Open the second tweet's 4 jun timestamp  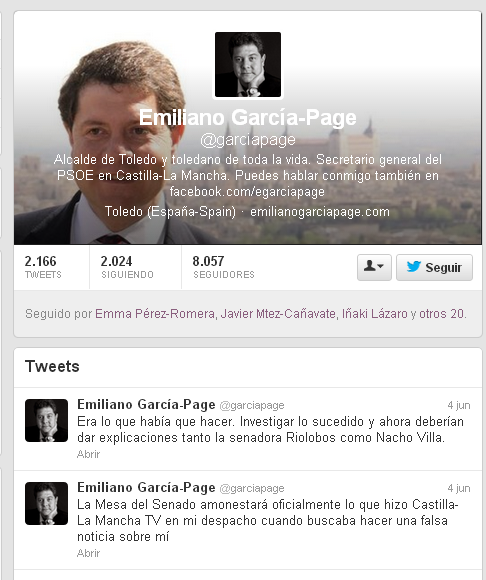pos(459,488)
